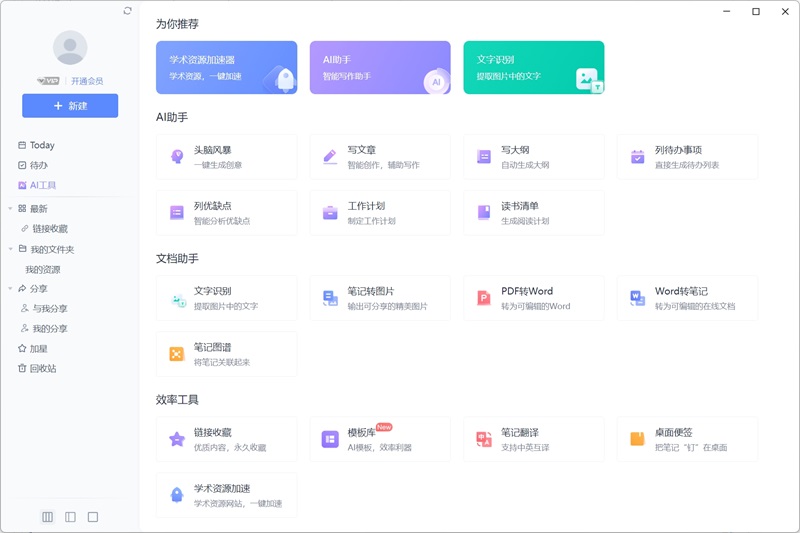Open 回收站 recycle bin
This screenshot has height=533, width=800.
pyautogui.click(x=37, y=368)
